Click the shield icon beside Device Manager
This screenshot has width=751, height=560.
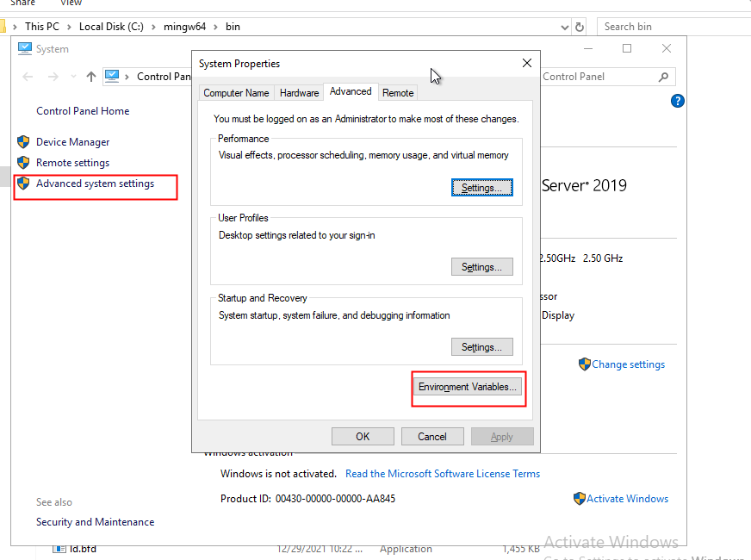23,141
